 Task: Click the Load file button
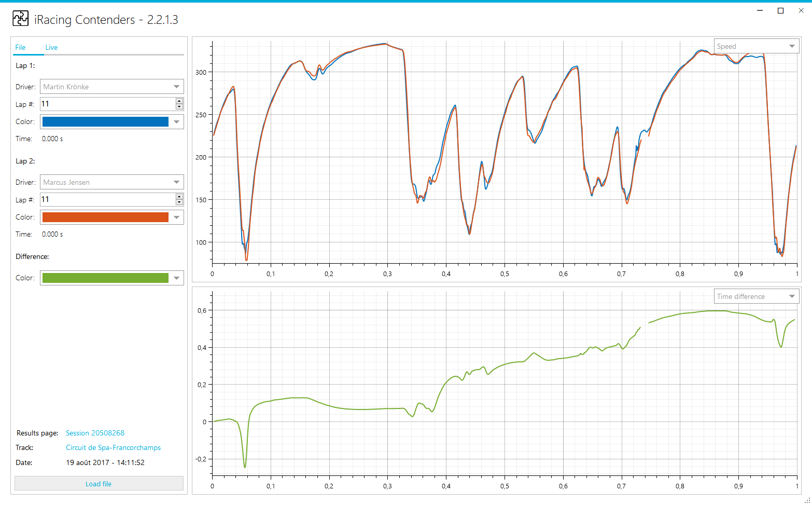pyautogui.click(x=99, y=484)
